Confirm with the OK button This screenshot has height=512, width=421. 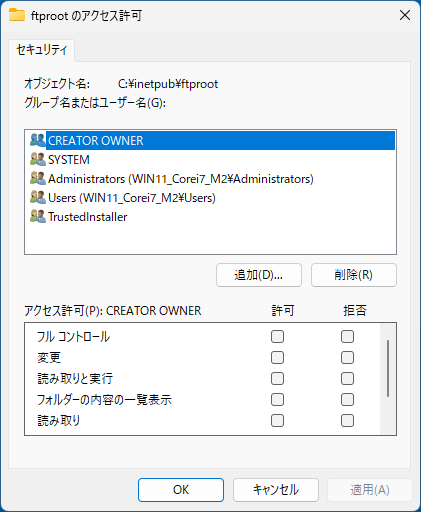click(181, 490)
